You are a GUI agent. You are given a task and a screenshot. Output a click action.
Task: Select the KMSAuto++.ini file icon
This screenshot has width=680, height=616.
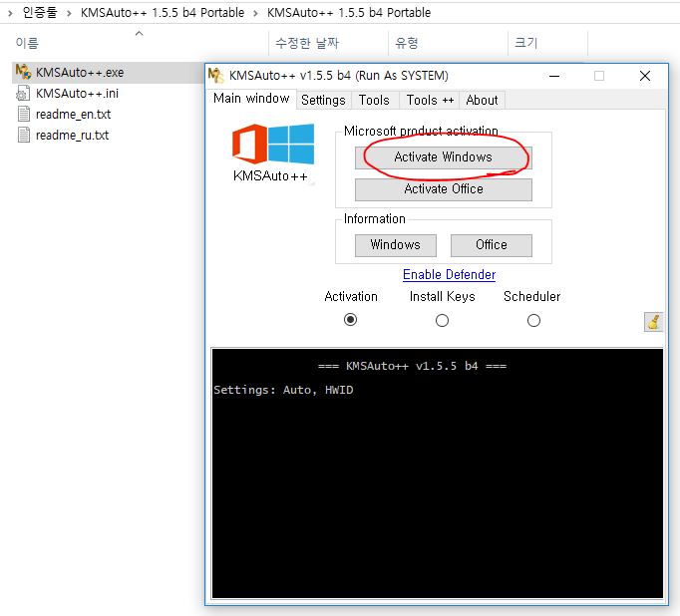click(x=23, y=94)
